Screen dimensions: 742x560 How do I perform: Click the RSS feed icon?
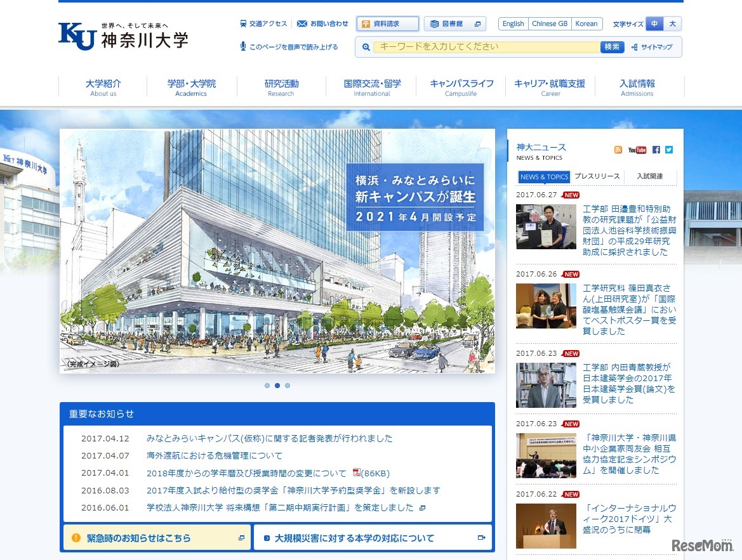click(618, 150)
